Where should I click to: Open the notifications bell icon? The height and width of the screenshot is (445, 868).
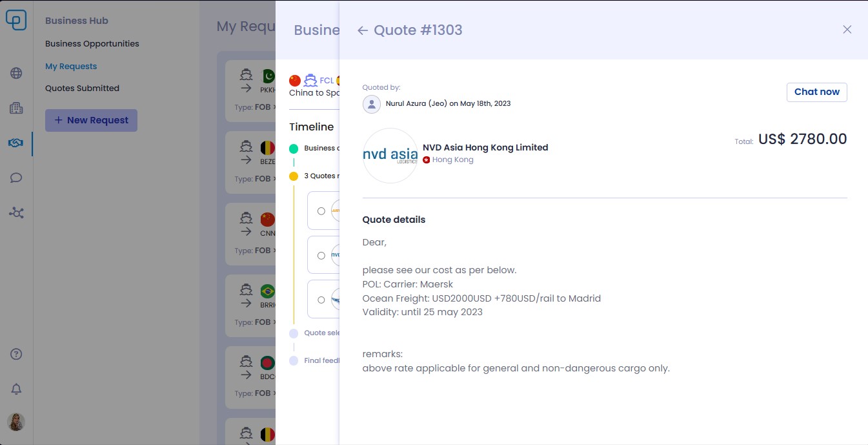(x=17, y=389)
